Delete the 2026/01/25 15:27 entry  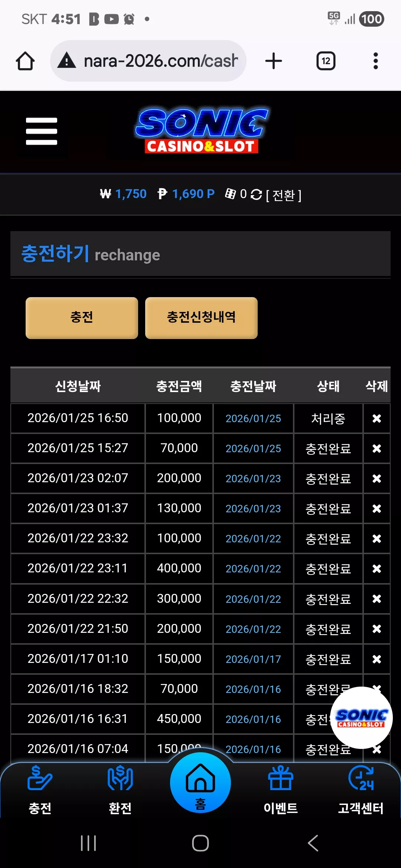(376, 448)
